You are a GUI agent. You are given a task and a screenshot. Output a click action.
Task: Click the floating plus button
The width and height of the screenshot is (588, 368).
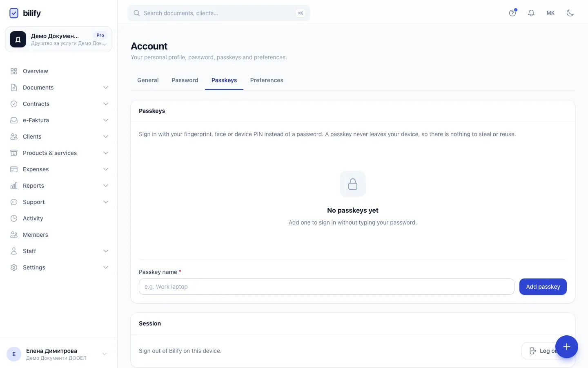(567, 347)
